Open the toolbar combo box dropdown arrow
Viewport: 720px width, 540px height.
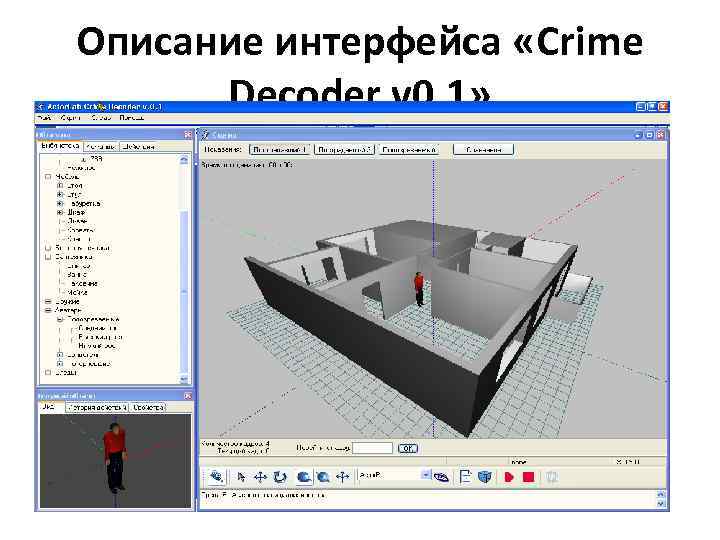click(427, 475)
